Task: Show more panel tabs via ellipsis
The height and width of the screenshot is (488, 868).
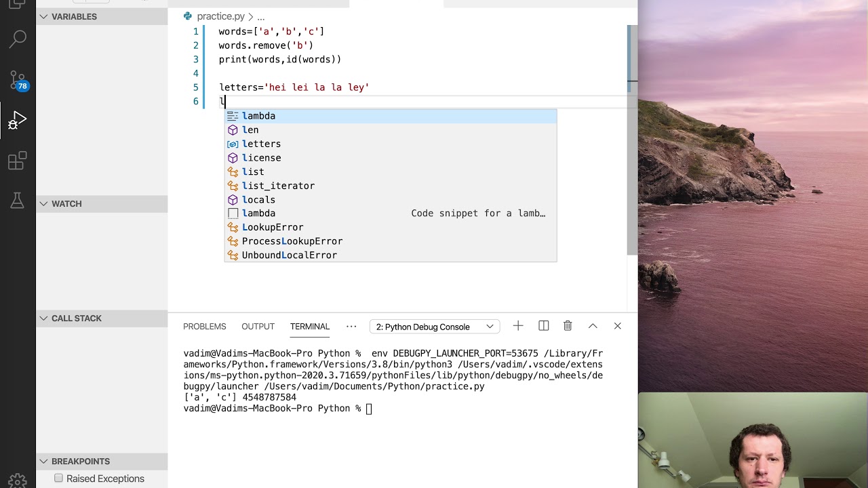Action: (351, 326)
